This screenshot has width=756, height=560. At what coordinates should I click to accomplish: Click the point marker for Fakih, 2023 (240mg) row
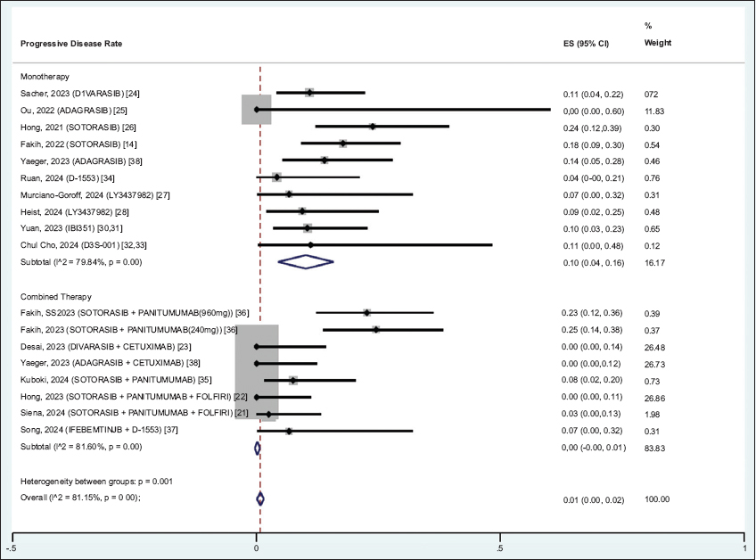pos(376,330)
